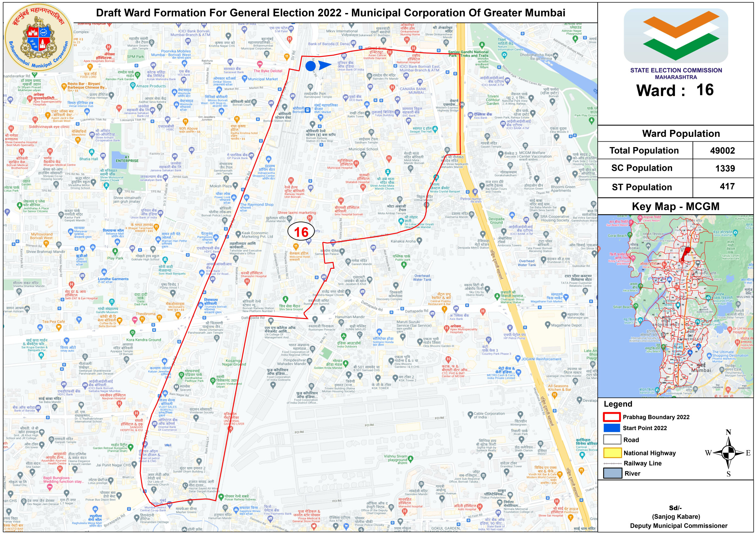Screen dimensions: 756x534
Task: Click the oval ward number 16 label
Action: coord(301,232)
